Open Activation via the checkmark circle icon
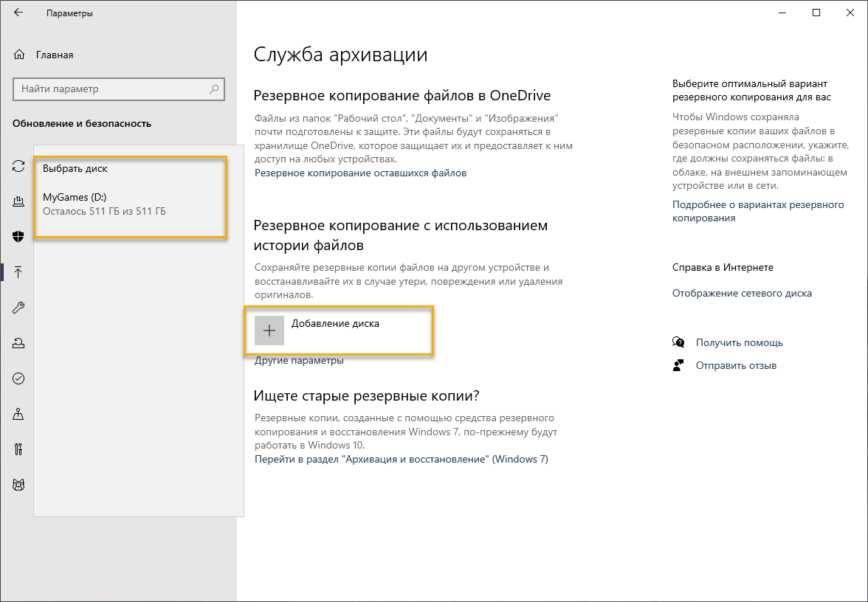Image resolution: width=868 pixels, height=602 pixels. coord(19,378)
